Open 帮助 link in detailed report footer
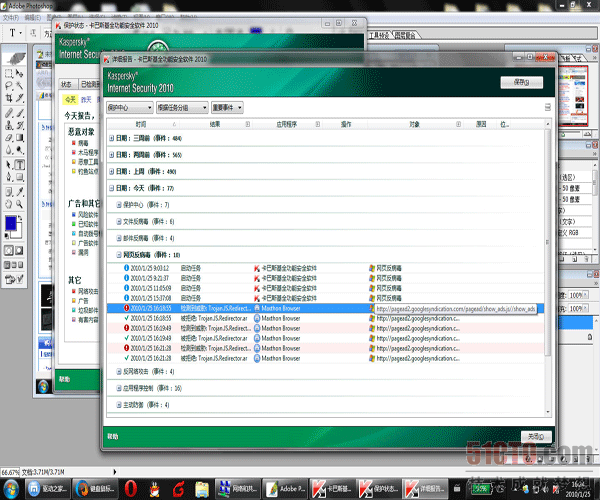The height and width of the screenshot is (500, 600). [x=113, y=436]
